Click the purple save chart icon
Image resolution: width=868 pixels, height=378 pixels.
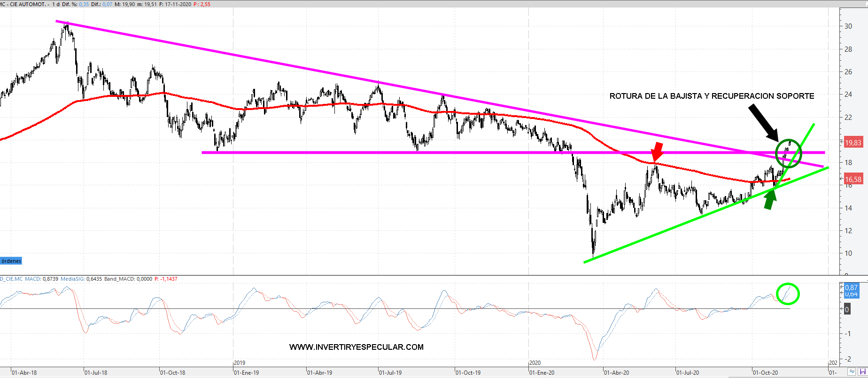tap(862, 372)
